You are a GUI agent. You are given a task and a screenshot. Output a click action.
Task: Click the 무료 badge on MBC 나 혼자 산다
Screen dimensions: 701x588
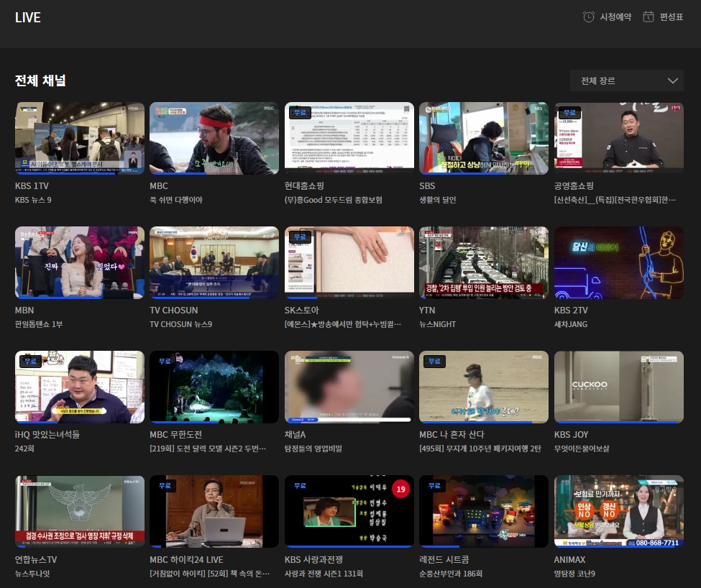coord(434,361)
